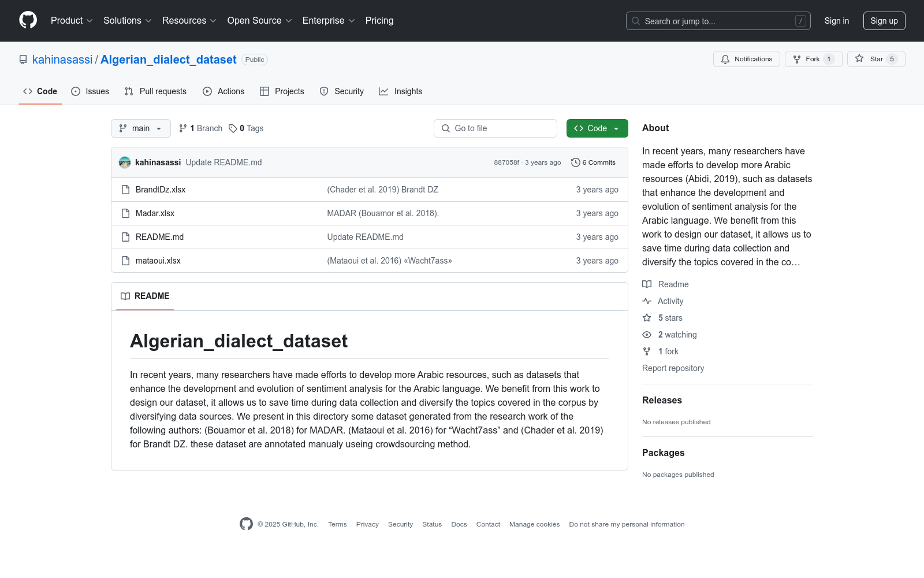Open the Privacy link in footer
The height and width of the screenshot is (578, 924).
367,524
